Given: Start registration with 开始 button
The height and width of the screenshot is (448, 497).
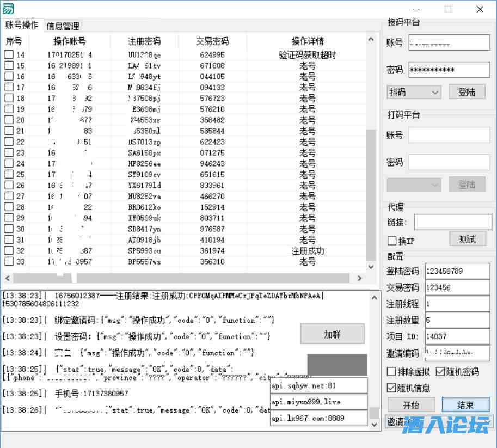Looking at the screenshot, I should pyautogui.click(x=412, y=405).
